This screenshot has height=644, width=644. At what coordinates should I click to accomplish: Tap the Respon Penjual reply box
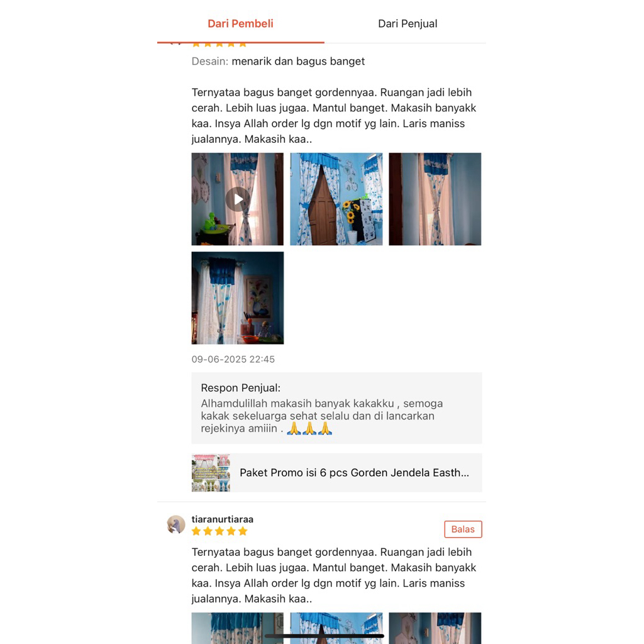pos(337,408)
